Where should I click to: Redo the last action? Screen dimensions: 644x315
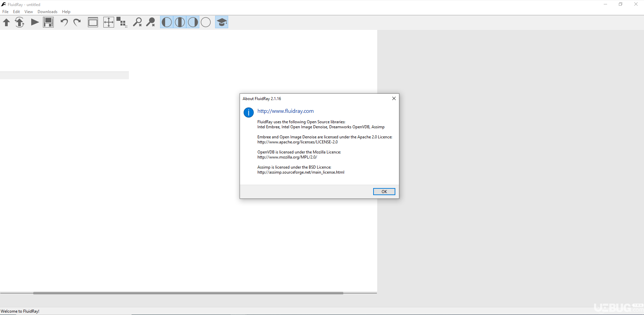point(77,22)
